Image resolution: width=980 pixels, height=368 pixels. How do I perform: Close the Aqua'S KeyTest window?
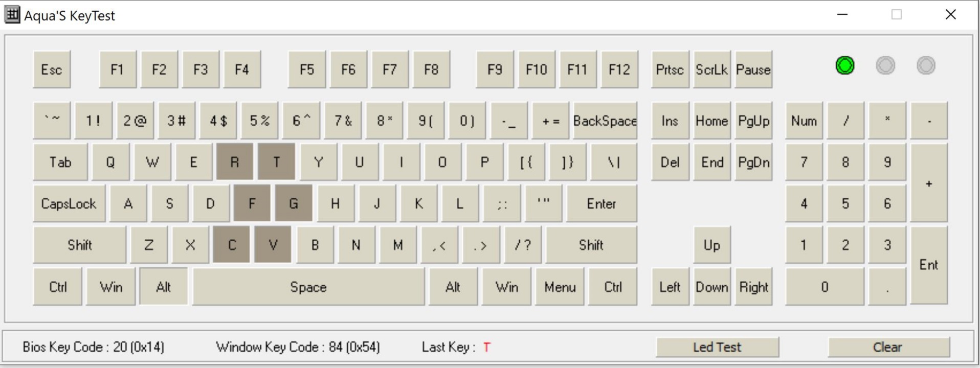coord(950,14)
